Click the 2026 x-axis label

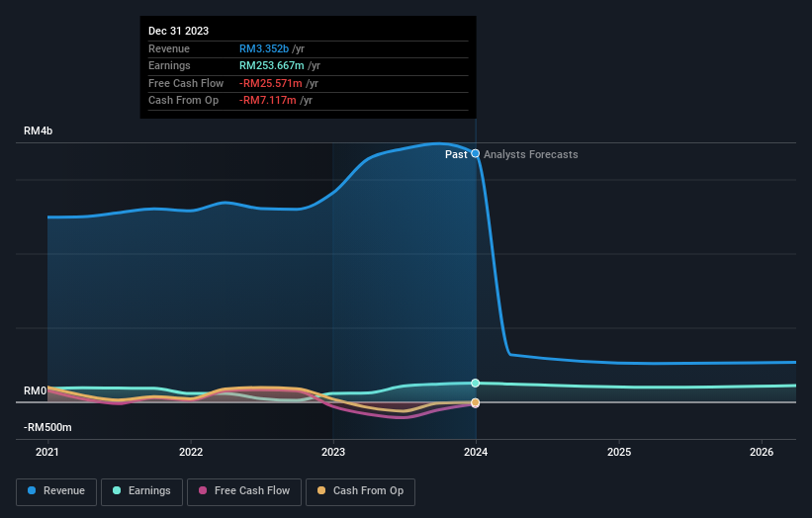pyautogui.click(x=762, y=452)
